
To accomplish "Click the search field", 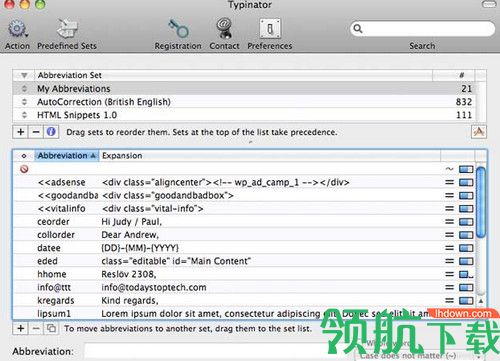I will click(x=422, y=29).
